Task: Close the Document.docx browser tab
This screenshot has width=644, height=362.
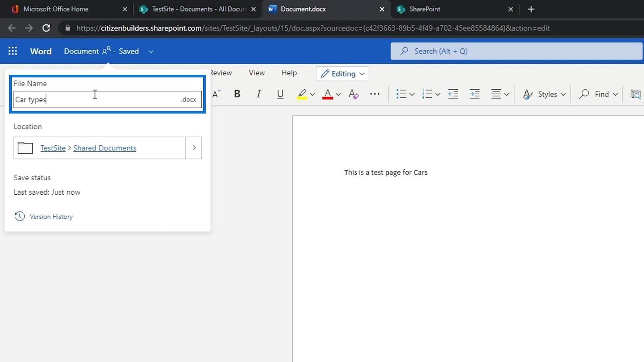Action: [382, 9]
